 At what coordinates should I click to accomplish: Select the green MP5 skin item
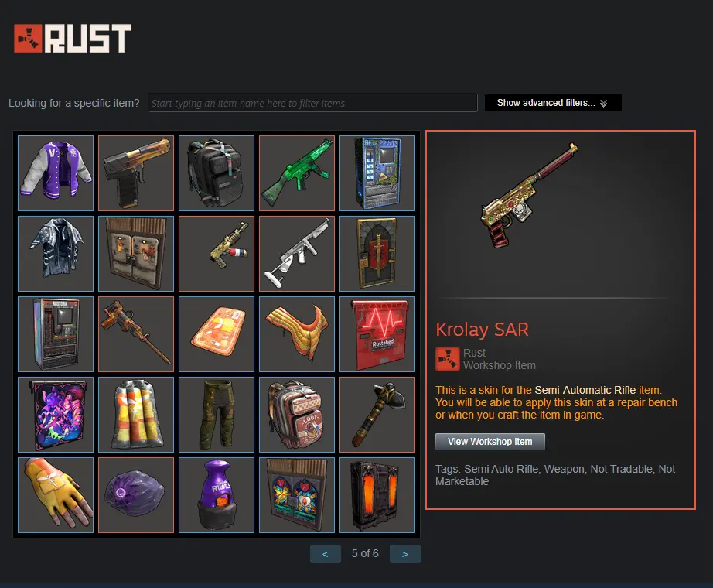click(297, 173)
